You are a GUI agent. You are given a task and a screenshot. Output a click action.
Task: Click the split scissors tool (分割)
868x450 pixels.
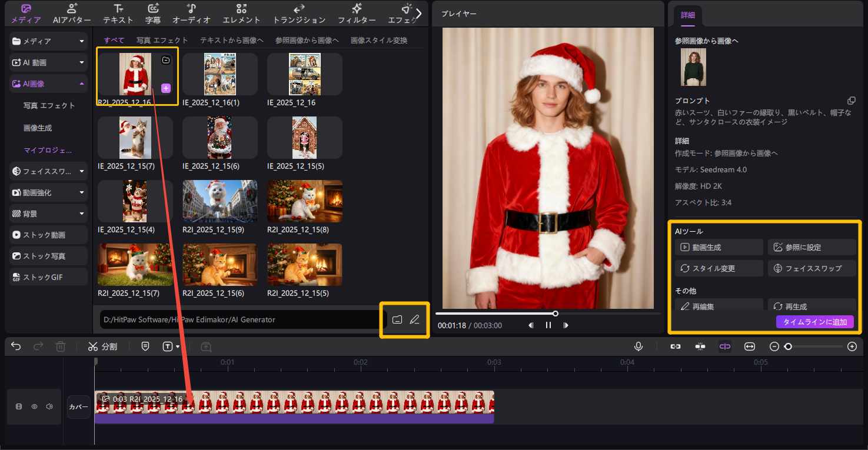point(102,346)
